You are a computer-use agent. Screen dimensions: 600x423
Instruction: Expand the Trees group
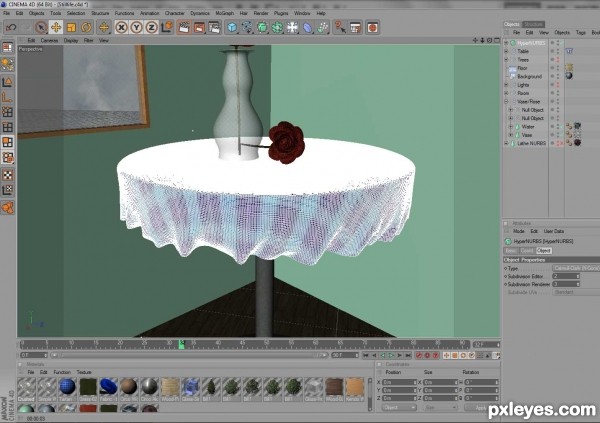click(x=506, y=60)
